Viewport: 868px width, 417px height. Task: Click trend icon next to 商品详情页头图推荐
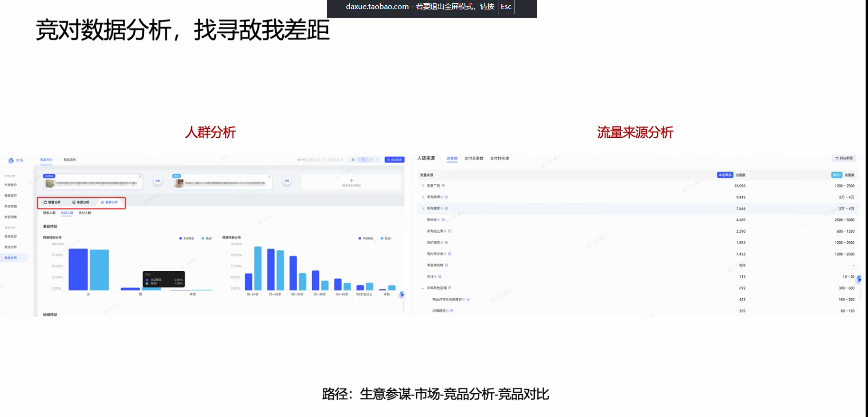(x=468, y=300)
